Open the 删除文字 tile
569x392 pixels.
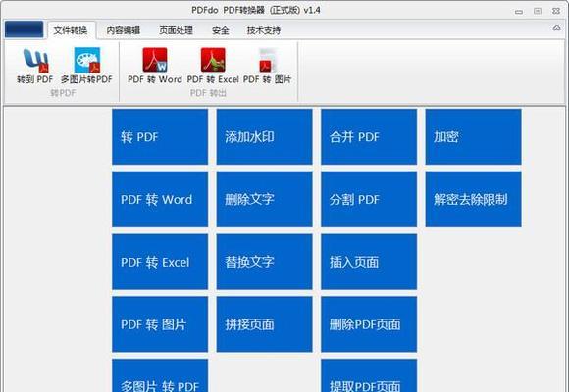(264, 200)
